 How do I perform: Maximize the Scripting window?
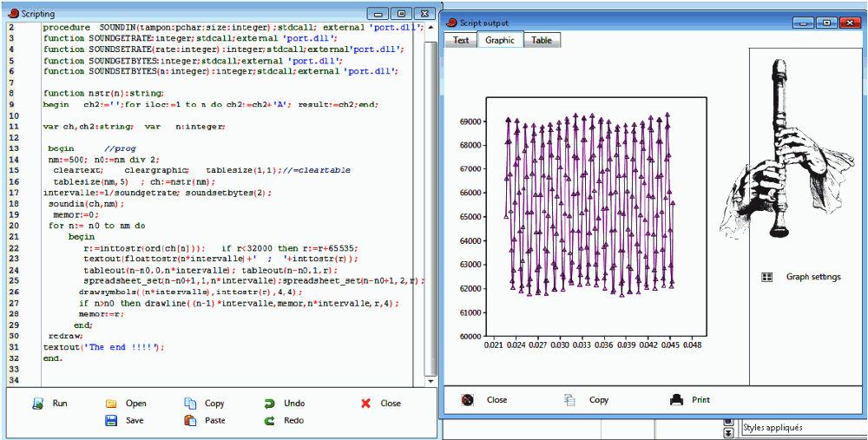point(401,13)
